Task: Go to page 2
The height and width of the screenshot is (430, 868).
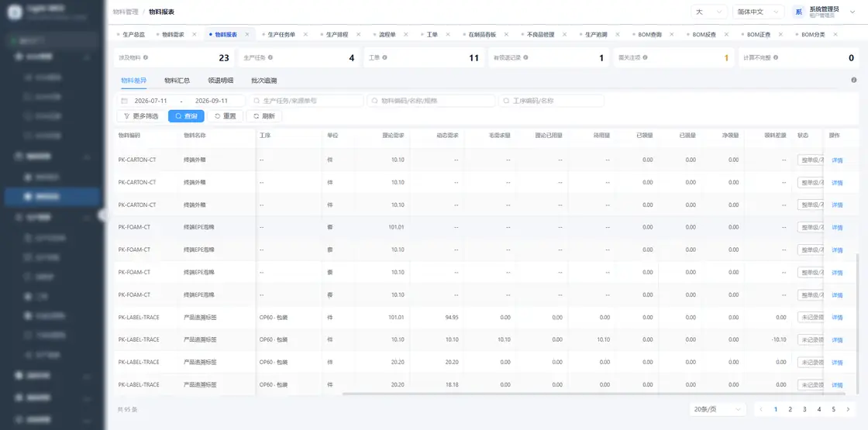Action: [x=790, y=410]
